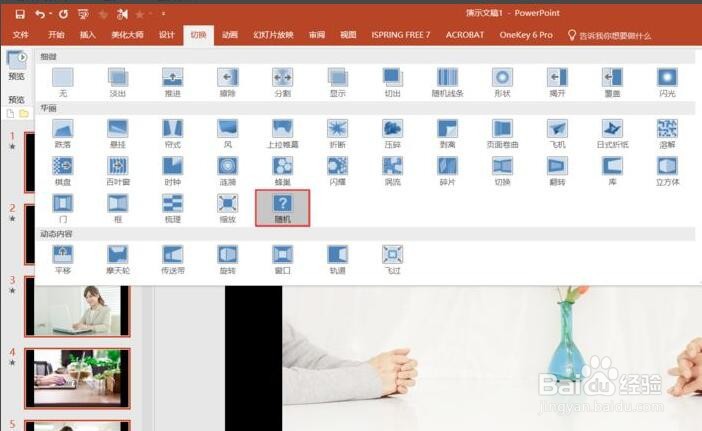Open the 插入 (Insert) tab
Screen dimensions: 702x431
88,35
